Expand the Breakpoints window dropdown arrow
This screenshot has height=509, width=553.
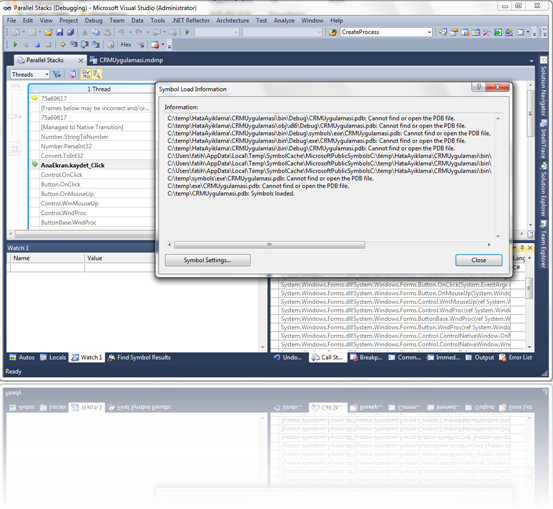(163, 45)
